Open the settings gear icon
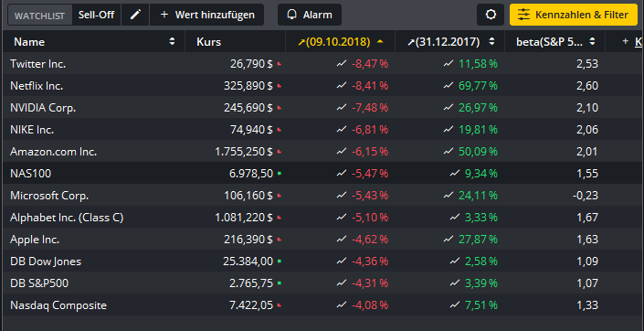This screenshot has height=331, width=644. pos(491,15)
